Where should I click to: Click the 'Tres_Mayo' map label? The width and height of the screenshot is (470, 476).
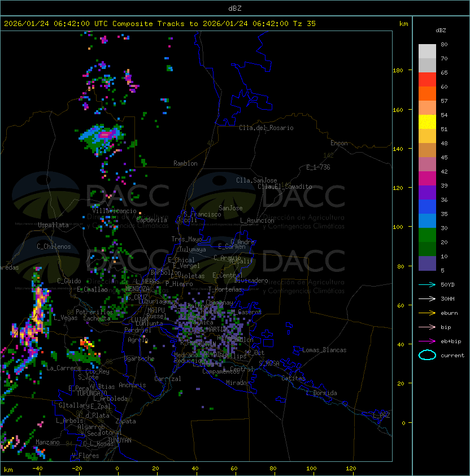186,239
